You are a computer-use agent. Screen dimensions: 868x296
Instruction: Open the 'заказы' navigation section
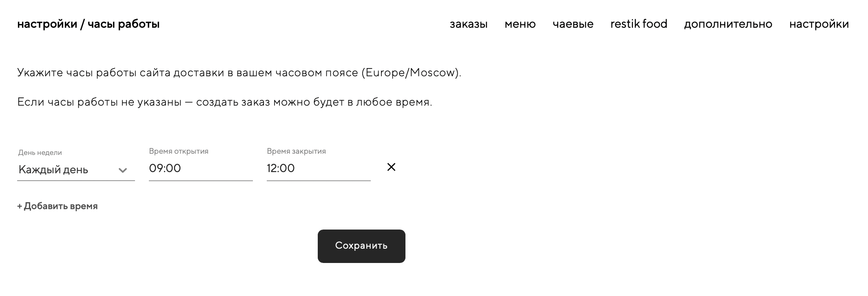pos(468,24)
